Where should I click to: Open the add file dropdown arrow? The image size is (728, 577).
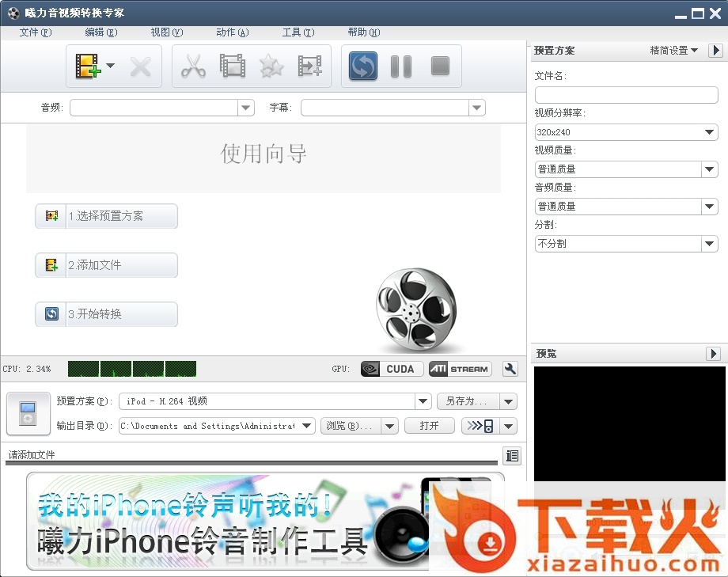[x=111, y=66]
